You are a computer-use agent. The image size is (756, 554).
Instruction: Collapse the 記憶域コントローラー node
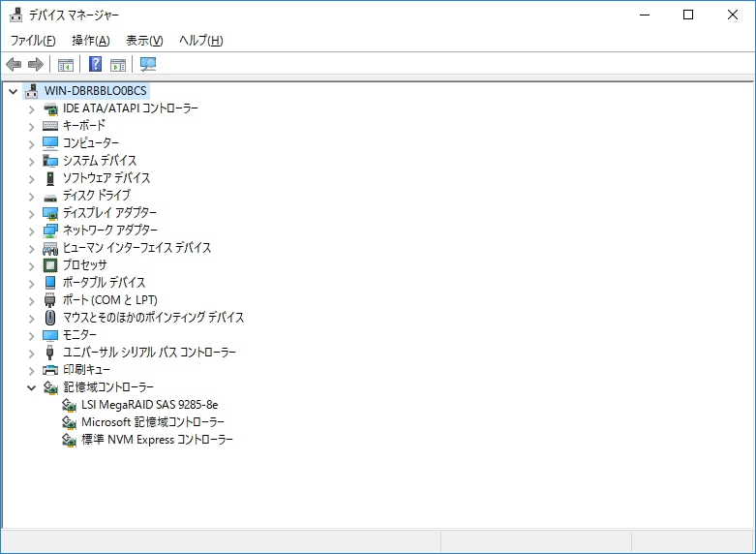click(31, 387)
